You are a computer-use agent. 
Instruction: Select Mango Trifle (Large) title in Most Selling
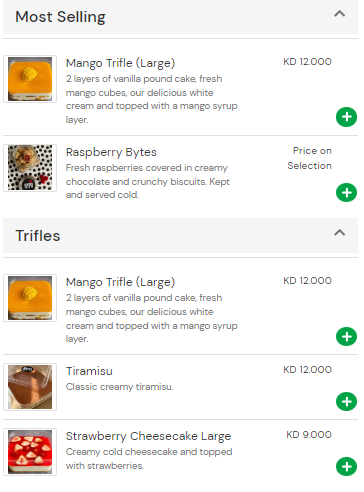pos(120,63)
